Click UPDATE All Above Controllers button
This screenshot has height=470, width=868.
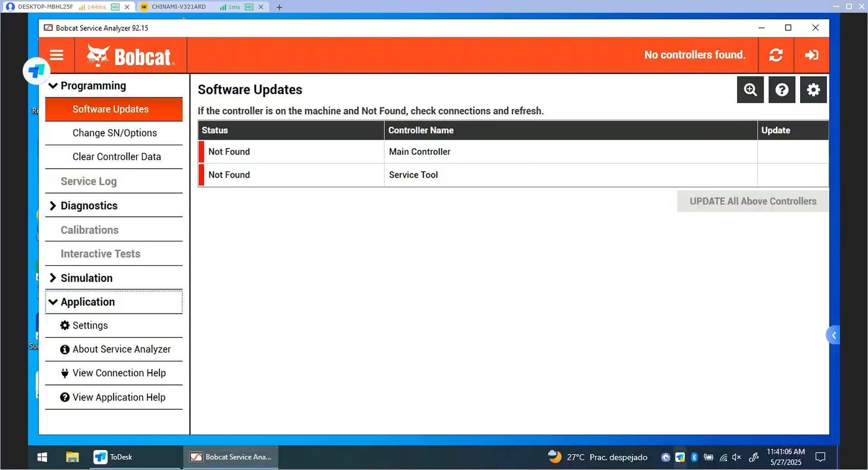tap(753, 201)
